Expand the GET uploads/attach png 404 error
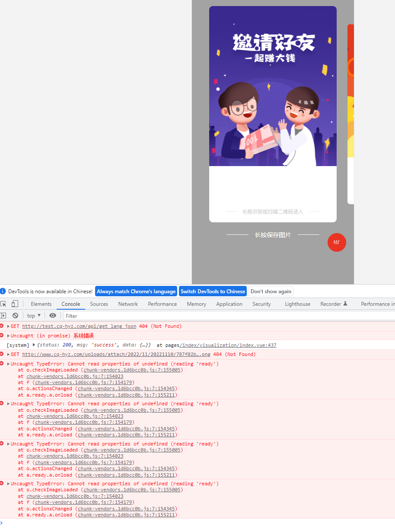Viewport: 395px width, 532px height. (8, 354)
